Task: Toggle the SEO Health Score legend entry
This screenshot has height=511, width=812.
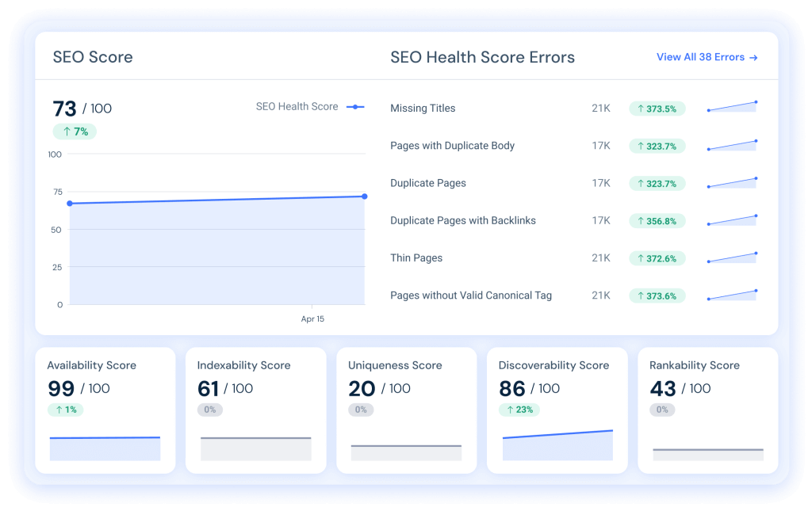Action: point(310,106)
